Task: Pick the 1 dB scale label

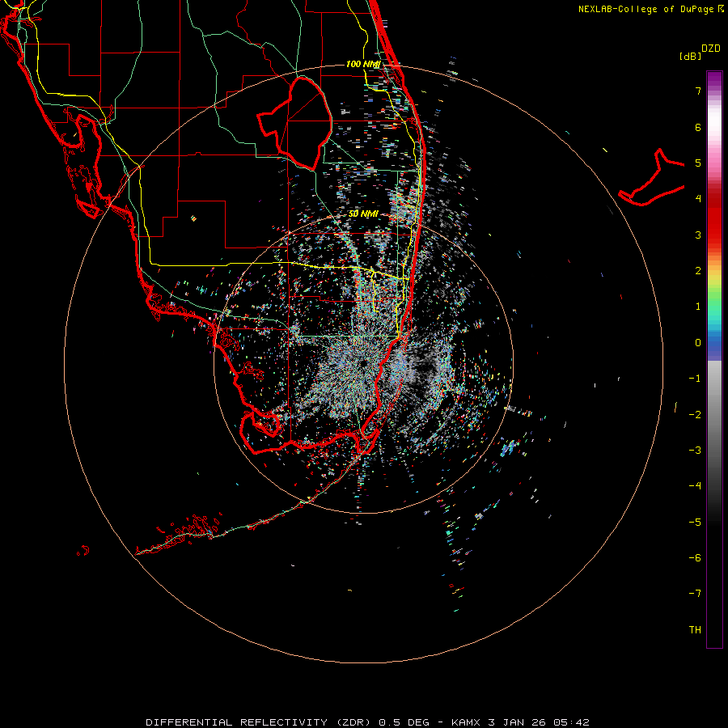Action: click(698, 307)
